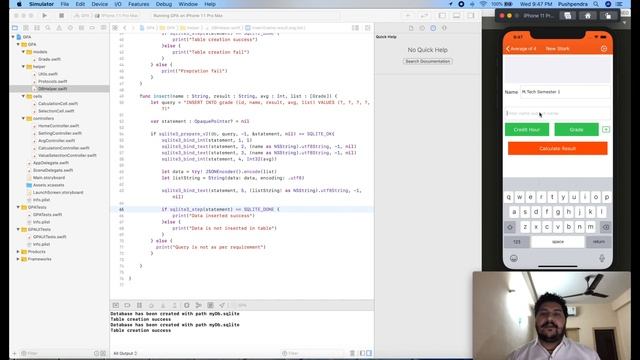Open Spotlight search in menu bar

click(x=596, y=4)
